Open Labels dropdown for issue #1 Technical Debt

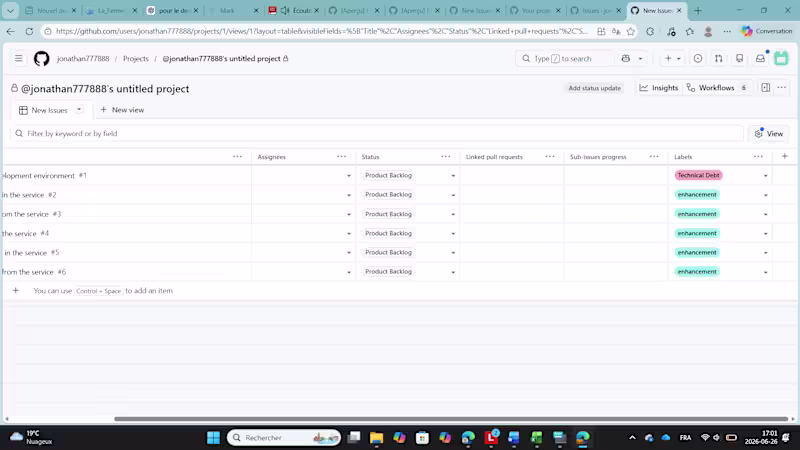pyautogui.click(x=765, y=176)
